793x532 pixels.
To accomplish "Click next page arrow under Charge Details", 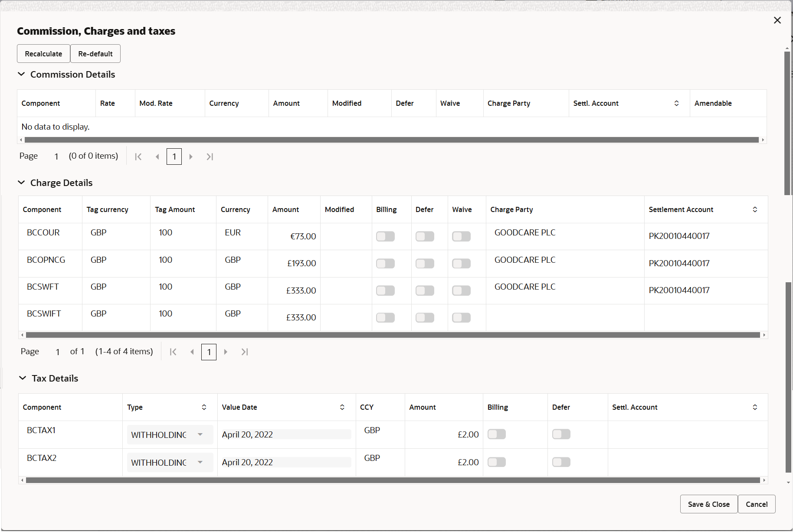I will (225, 352).
